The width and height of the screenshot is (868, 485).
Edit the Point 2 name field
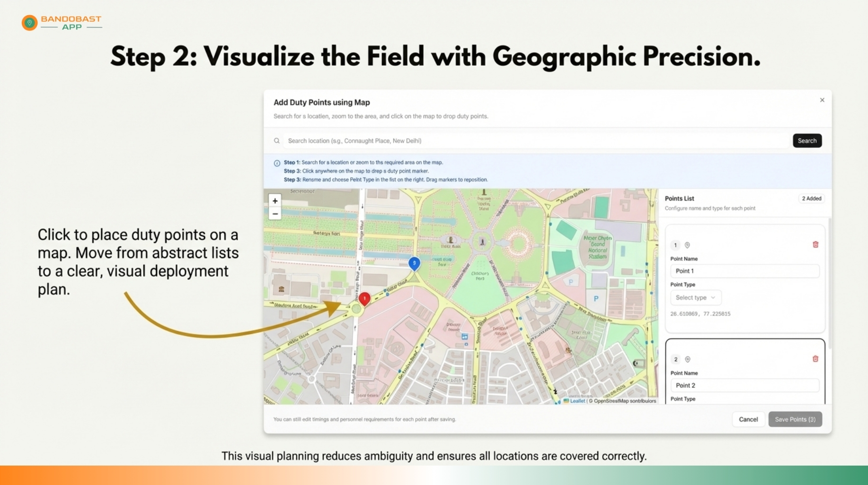(x=744, y=386)
